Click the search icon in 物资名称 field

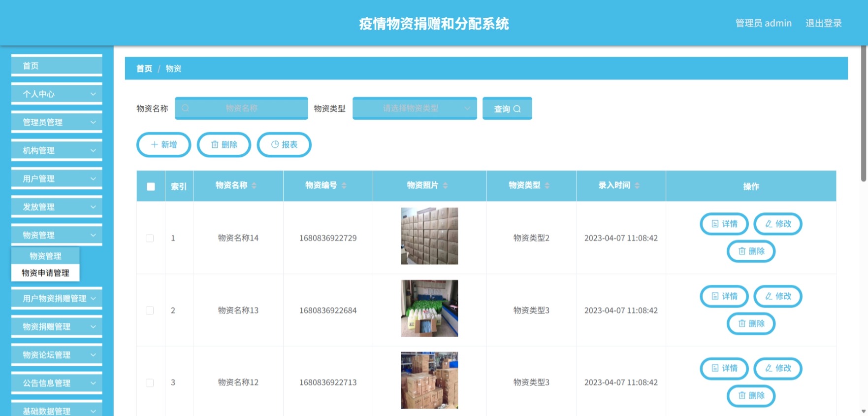pyautogui.click(x=185, y=108)
